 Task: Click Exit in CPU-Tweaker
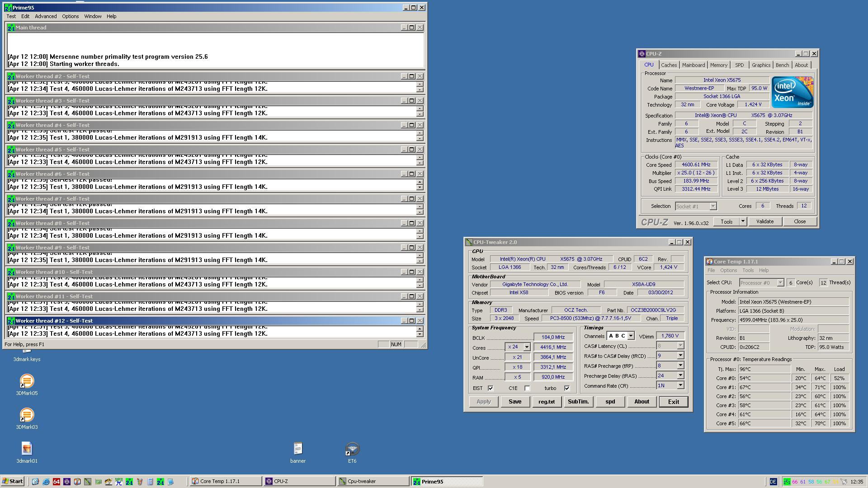[673, 402]
